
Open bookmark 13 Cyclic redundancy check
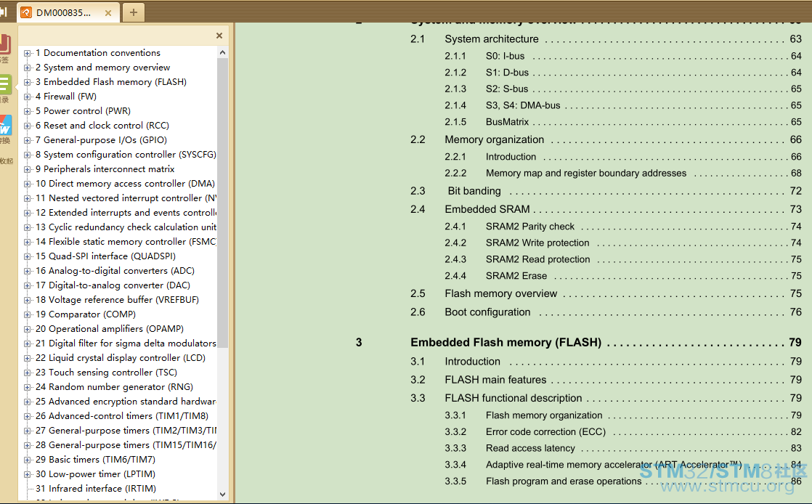(126, 227)
